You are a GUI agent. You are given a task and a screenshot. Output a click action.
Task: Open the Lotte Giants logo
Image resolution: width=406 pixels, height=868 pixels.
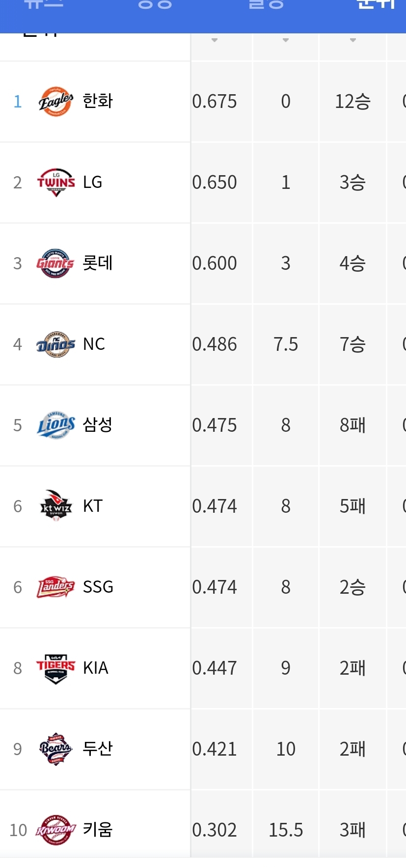click(x=55, y=263)
